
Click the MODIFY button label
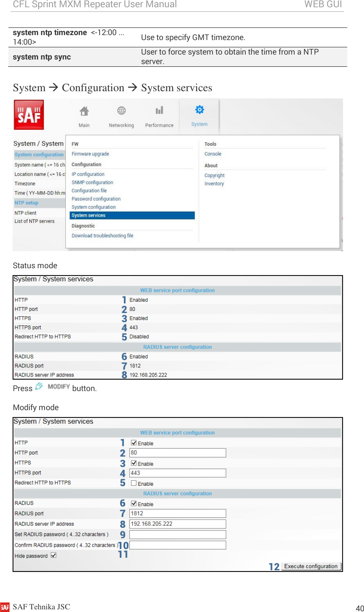(59, 387)
